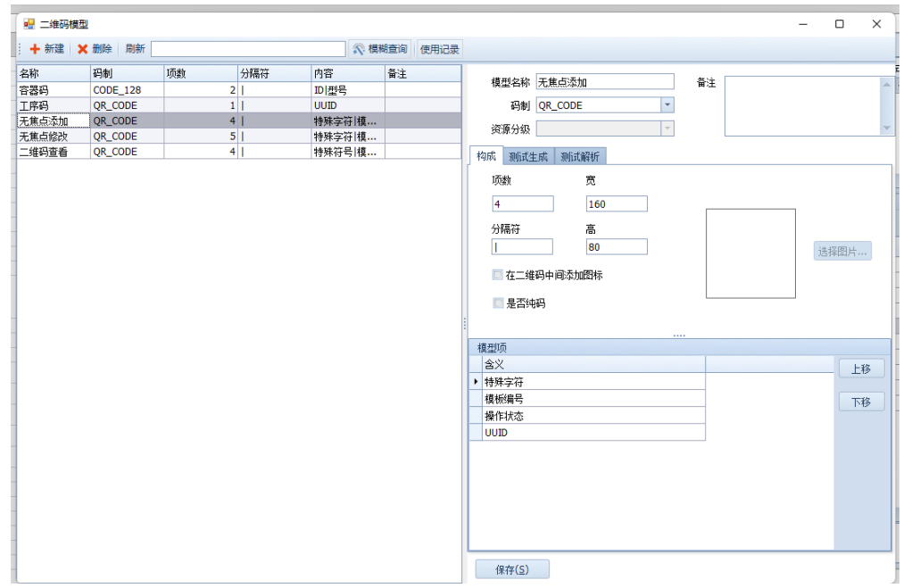This screenshot has width=903, height=588.
Task: Switch to the 测试解析 tab
Action: click(579, 157)
